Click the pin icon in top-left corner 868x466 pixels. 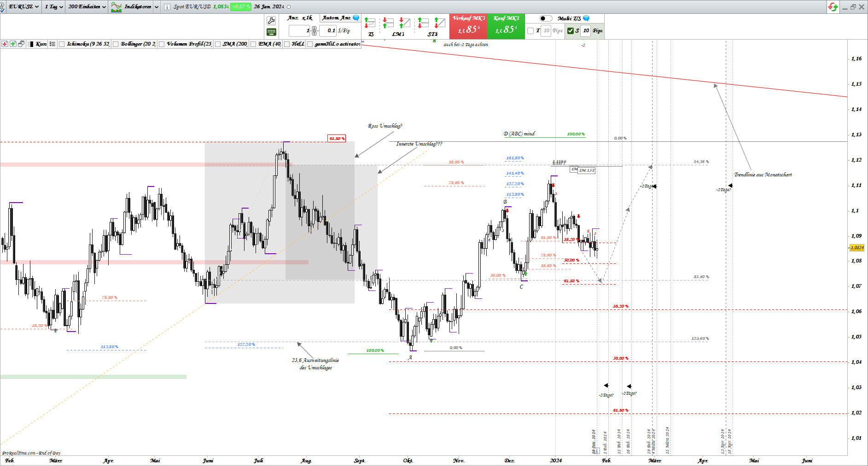click(2, 7)
